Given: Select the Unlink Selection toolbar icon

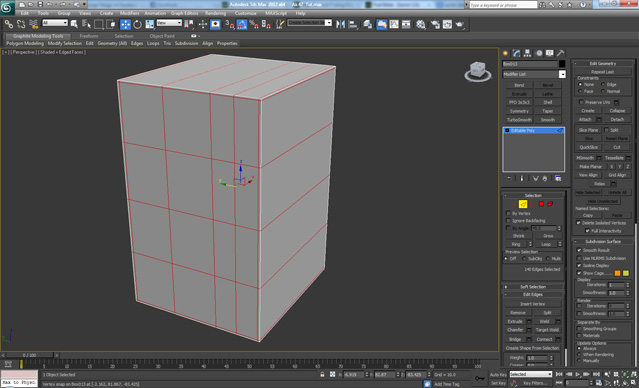Looking at the screenshot, I should 21,24.
